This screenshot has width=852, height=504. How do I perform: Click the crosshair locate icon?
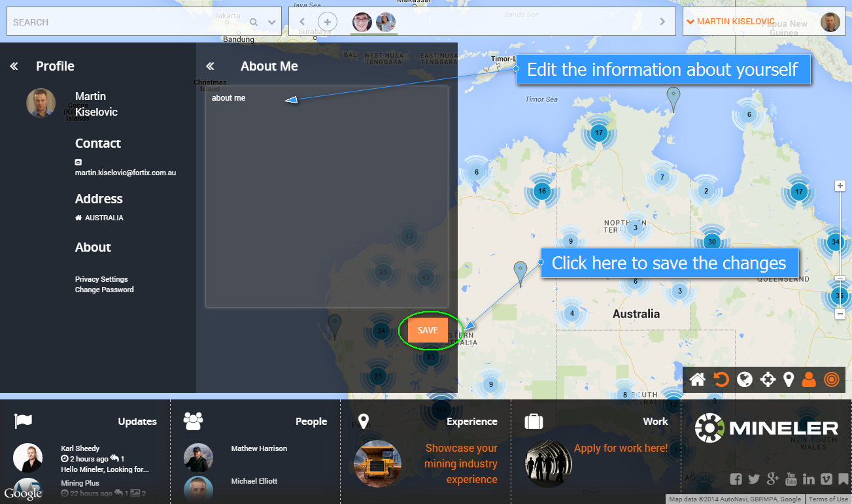click(x=768, y=379)
